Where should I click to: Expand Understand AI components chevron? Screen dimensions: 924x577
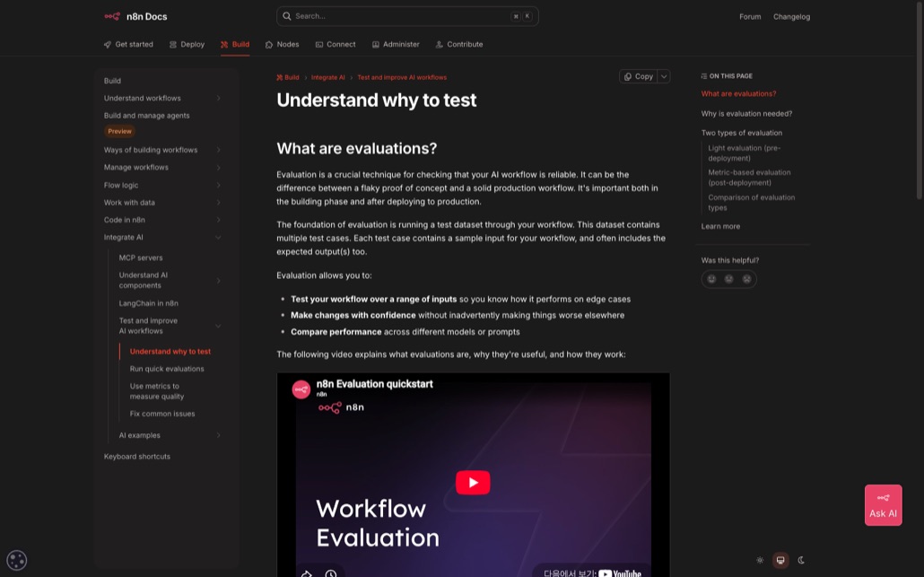(218, 281)
